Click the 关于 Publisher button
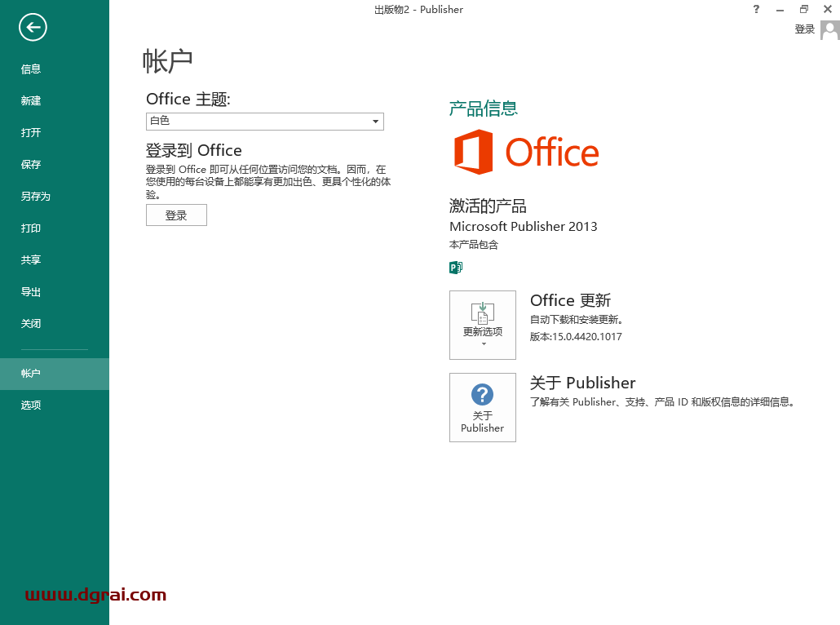 coord(483,407)
